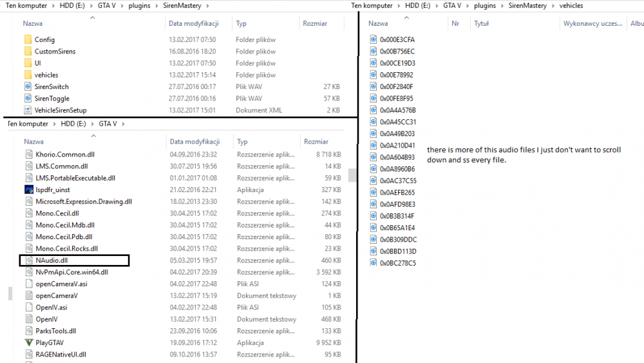Select audio file 0x00F2840F icon

(x=373, y=87)
